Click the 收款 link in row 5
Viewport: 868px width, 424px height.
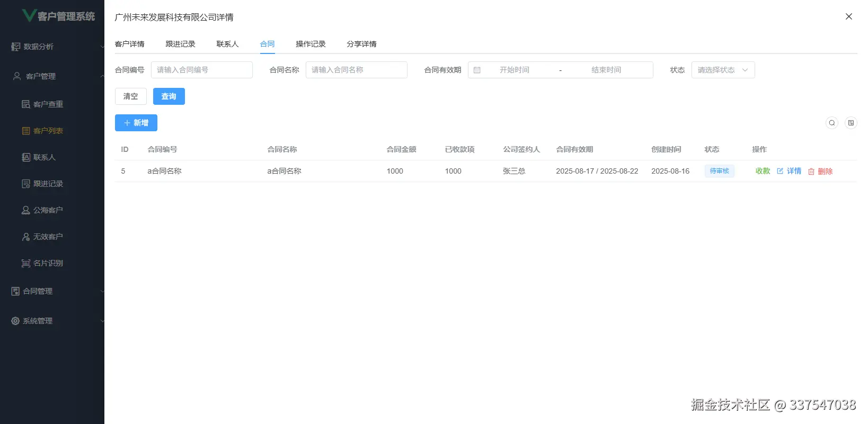[x=763, y=171]
